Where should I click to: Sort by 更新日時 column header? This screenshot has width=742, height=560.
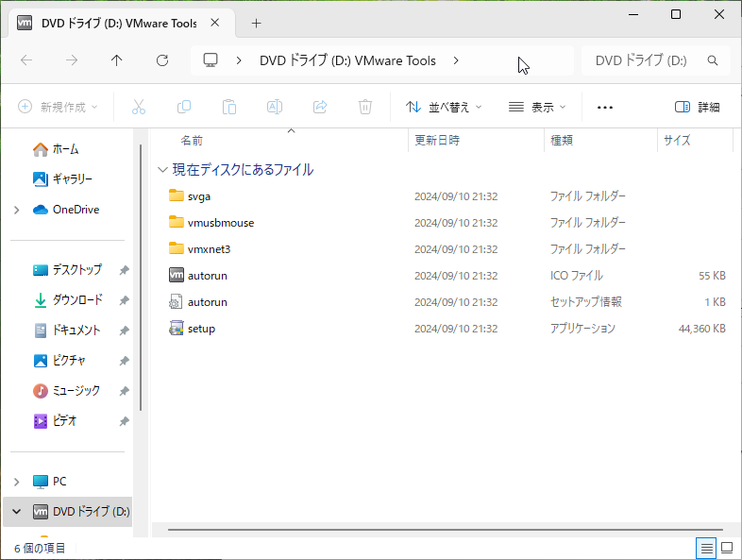437,140
